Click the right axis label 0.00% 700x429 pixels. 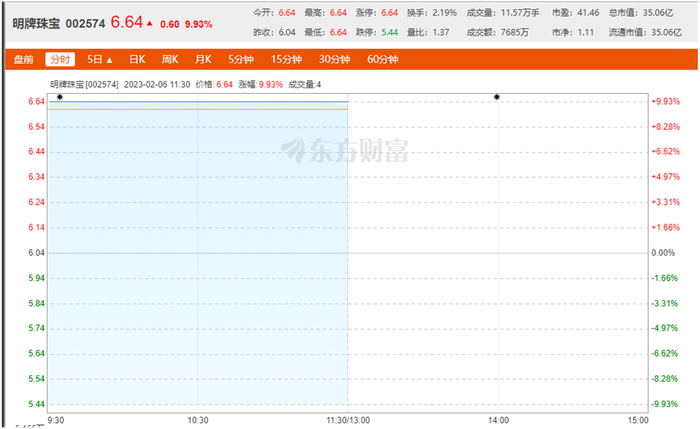click(663, 253)
